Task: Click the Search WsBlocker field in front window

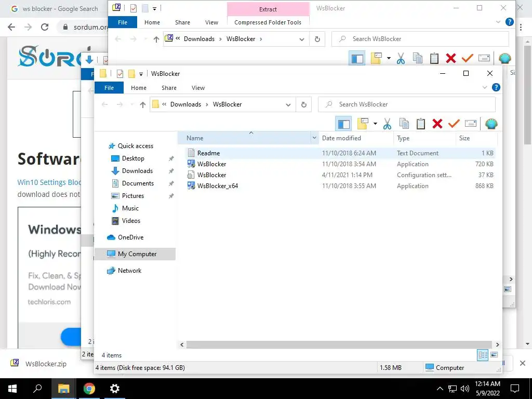Action: [406, 104]
